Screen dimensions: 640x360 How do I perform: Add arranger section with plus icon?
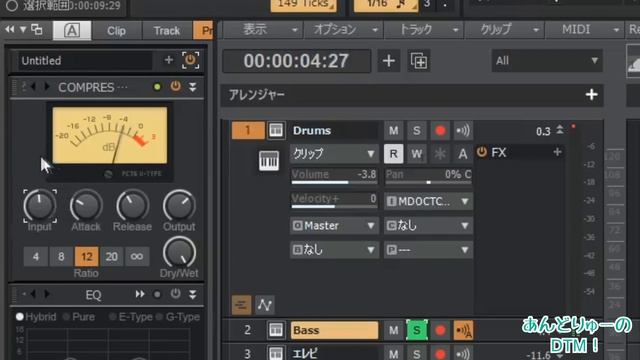coord(591,95)
